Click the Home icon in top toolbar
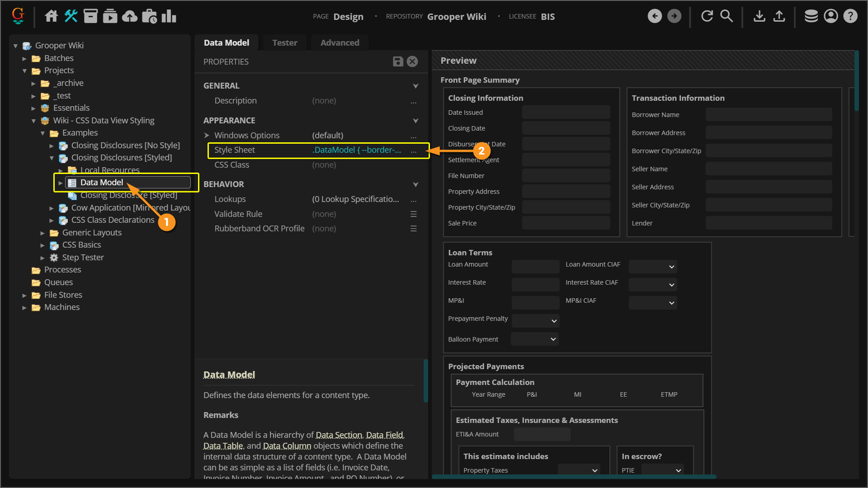 51,16
